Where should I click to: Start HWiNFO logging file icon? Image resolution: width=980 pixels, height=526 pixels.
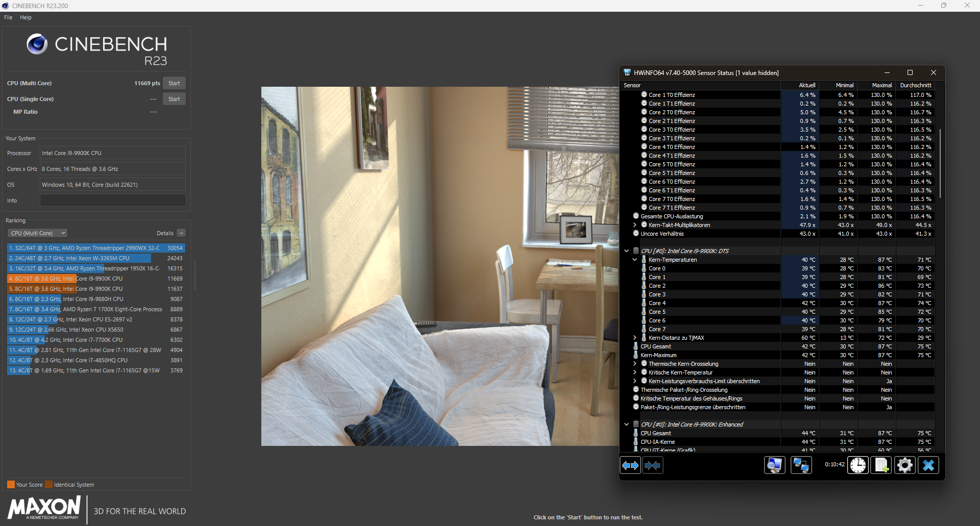881,465
